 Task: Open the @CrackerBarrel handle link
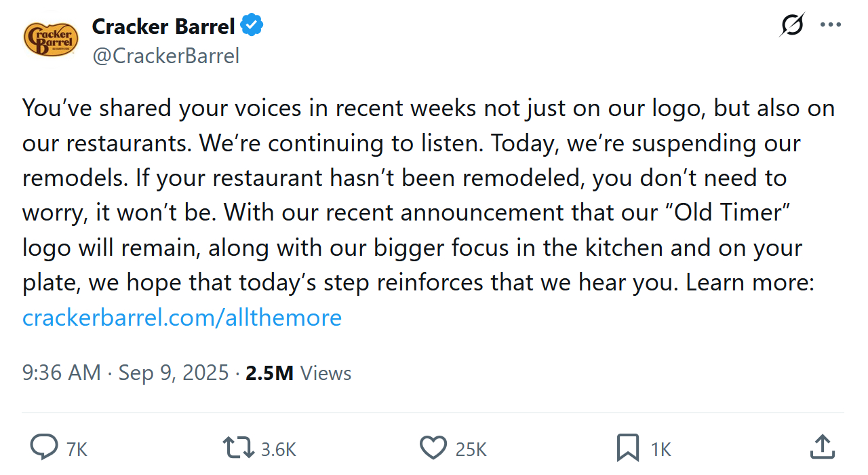pyautogui.click(x=165, y=56)
